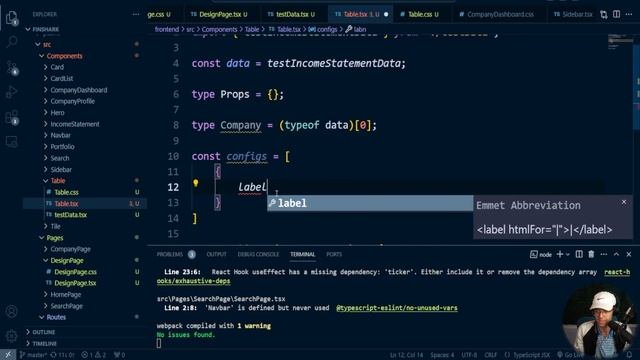Viewport: 640px width, 360px height.
Task: Click the ports forwarded status item
Action: (119, 355)
